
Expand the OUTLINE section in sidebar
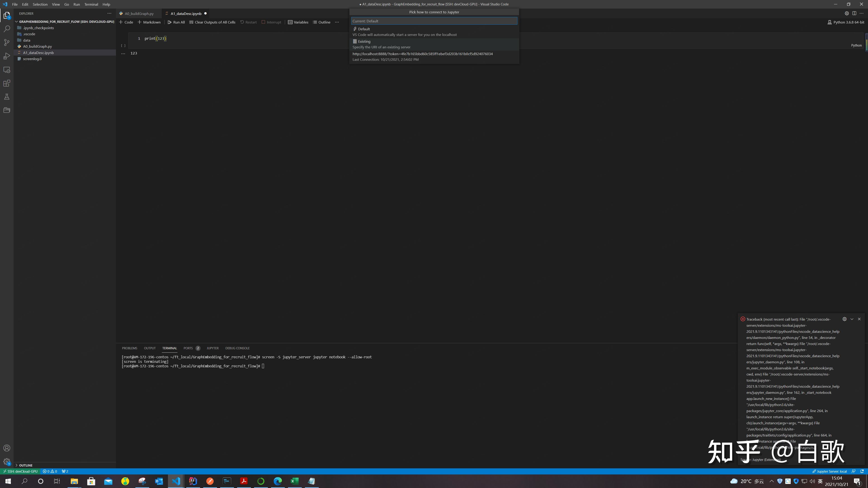pyautogui.click(x=26, y=465)
